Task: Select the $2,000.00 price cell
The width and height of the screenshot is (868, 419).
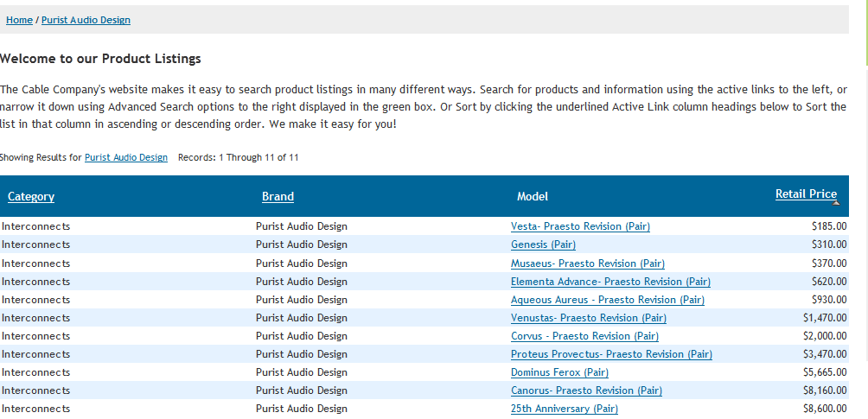Action: (x=825, y=337)
